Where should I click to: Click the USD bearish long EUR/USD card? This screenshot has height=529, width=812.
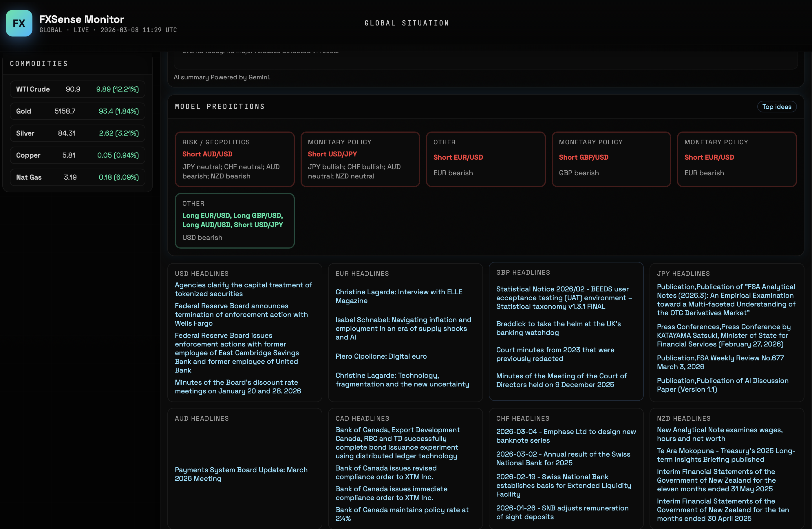point(234,220)
